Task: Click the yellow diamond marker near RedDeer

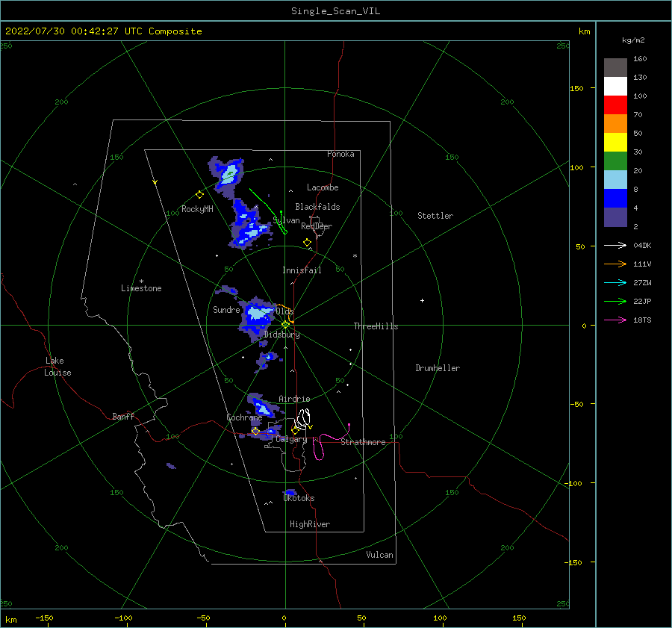Action: (x=307, y=243)
